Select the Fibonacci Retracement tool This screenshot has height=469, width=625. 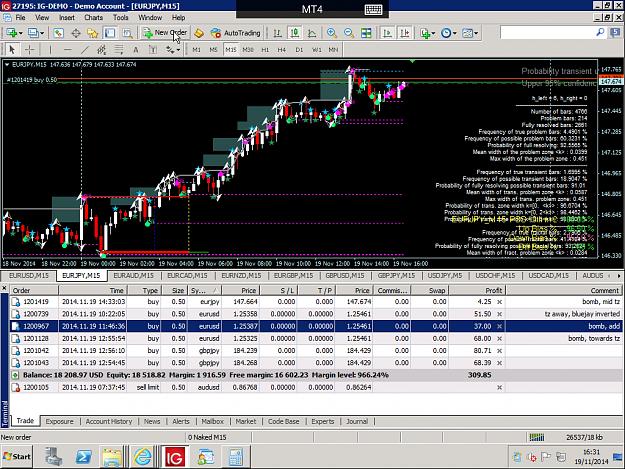point(118,50)
